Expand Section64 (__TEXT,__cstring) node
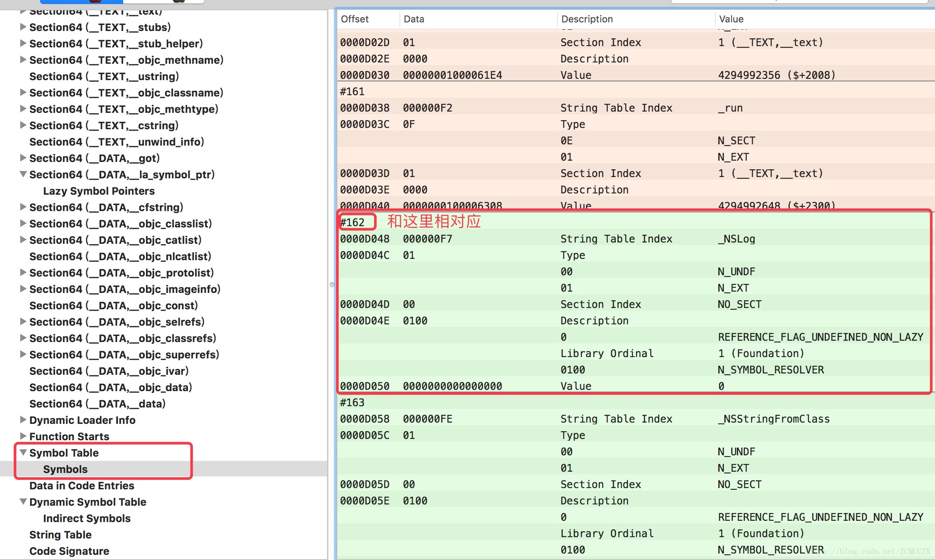The width and height of the screenshot is (935, 560). [x=23, y=125]
